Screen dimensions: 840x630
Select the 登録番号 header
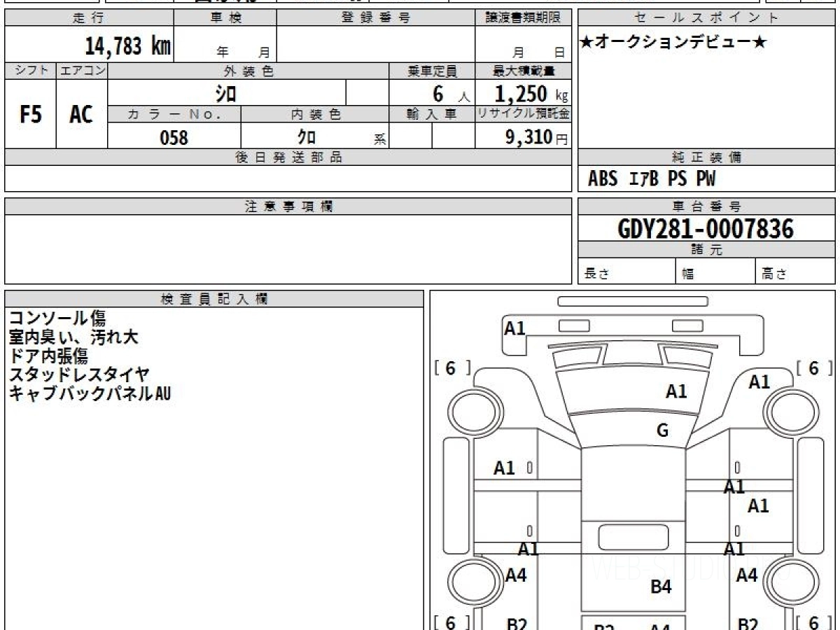tap(376, 18)
